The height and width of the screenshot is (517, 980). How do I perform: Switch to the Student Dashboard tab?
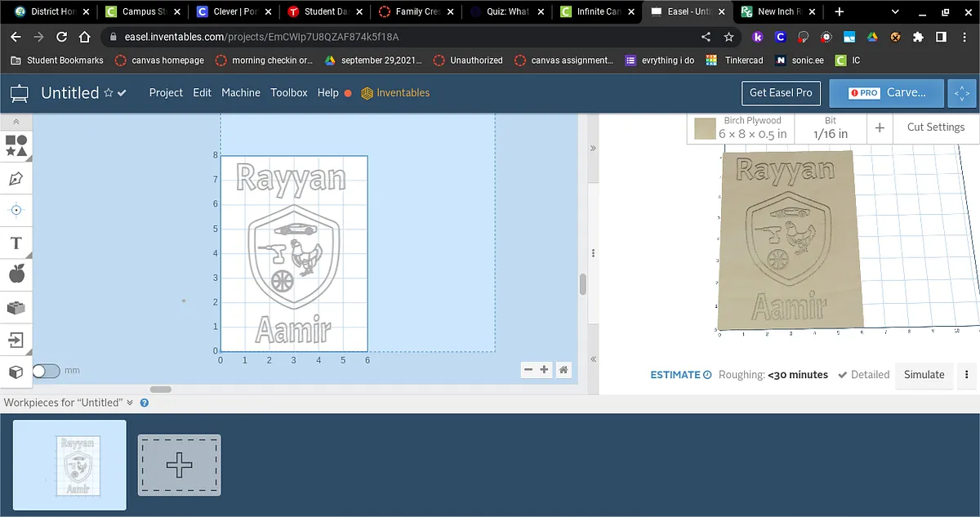pyautogui.click(x=323, y=12)
